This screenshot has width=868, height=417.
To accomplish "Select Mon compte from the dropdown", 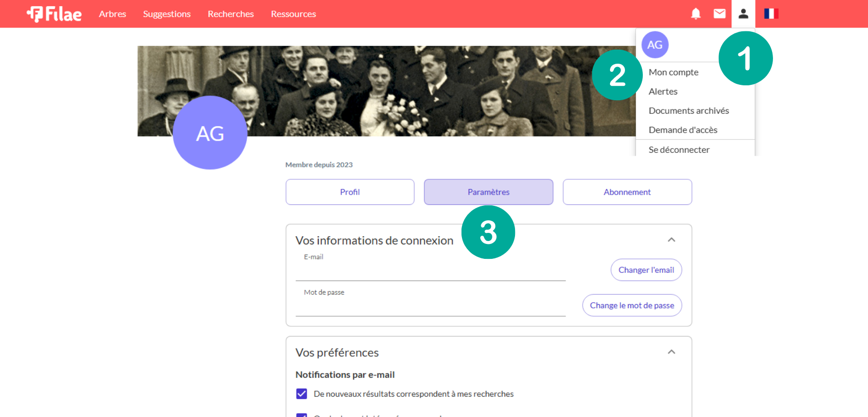I will tap(673, 72).
